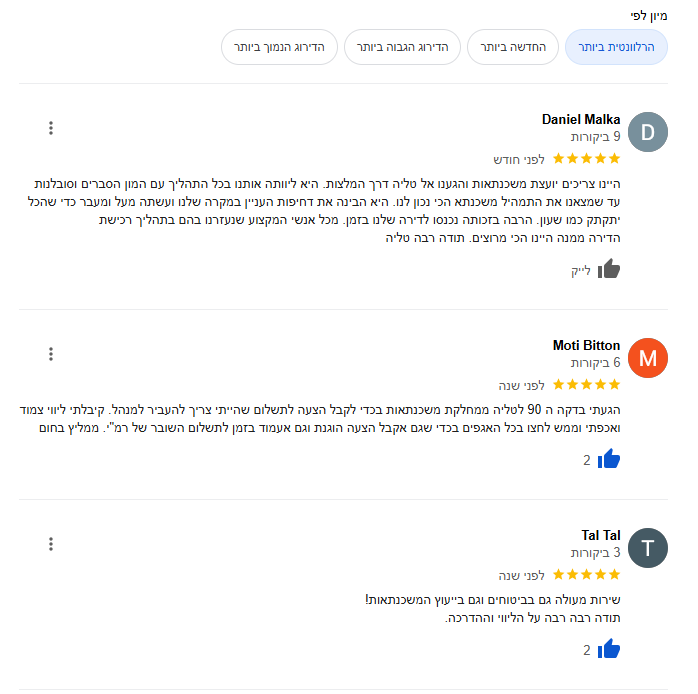Click the blue thumbs-up on Moti Bitton's review

(x=609, y=459)
